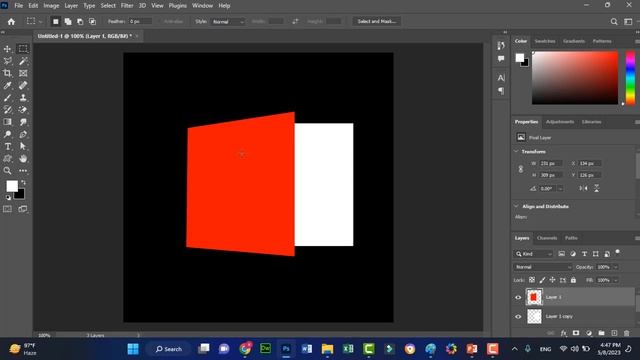Select the Move tool
The height and width of the screenshot is (360, 640).
pyautogui.click(x=7, y=49)
